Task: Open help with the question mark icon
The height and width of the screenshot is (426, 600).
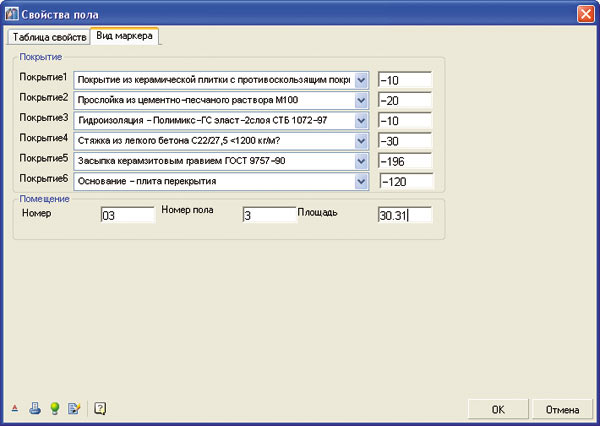Action: [x=100, y=408]
